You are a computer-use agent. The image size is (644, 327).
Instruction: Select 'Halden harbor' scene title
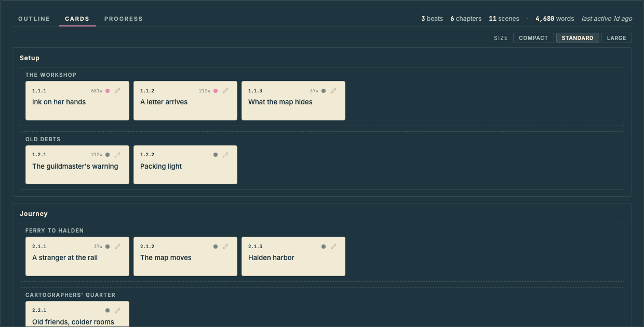click(271, 258)
